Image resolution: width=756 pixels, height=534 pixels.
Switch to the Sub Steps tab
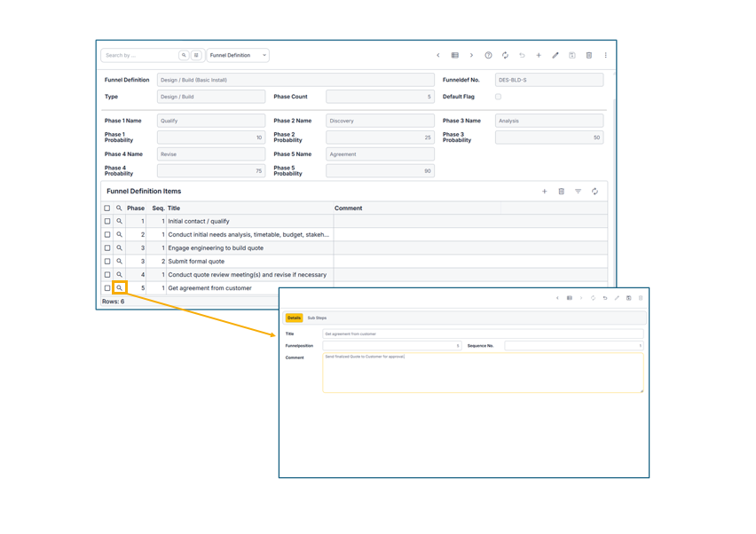click(x=317, y=318)
